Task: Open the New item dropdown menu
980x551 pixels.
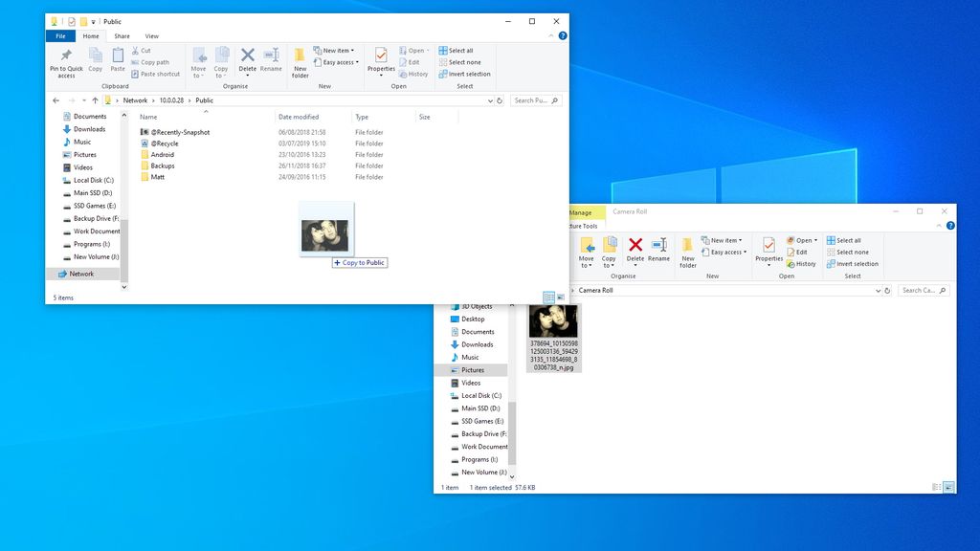Action: pos(335,50)
